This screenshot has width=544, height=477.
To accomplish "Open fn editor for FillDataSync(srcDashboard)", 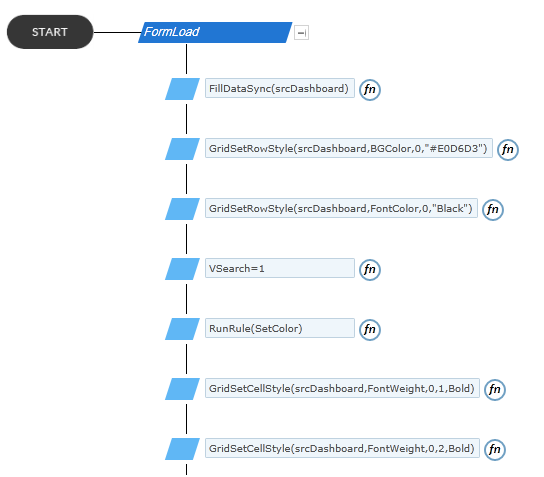I will tap(369, 90).
